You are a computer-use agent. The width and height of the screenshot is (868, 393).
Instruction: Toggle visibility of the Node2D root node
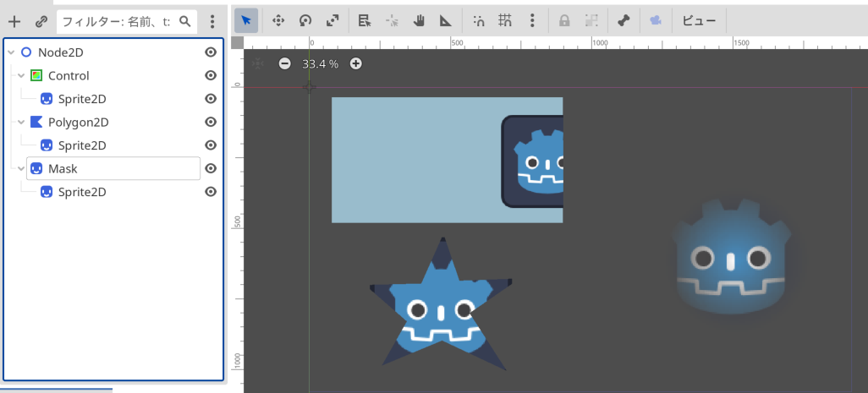(x=211, y=52)
